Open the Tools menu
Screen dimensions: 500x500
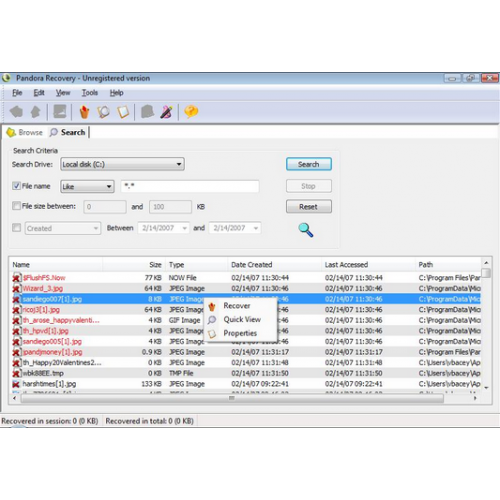coord(90,93)
